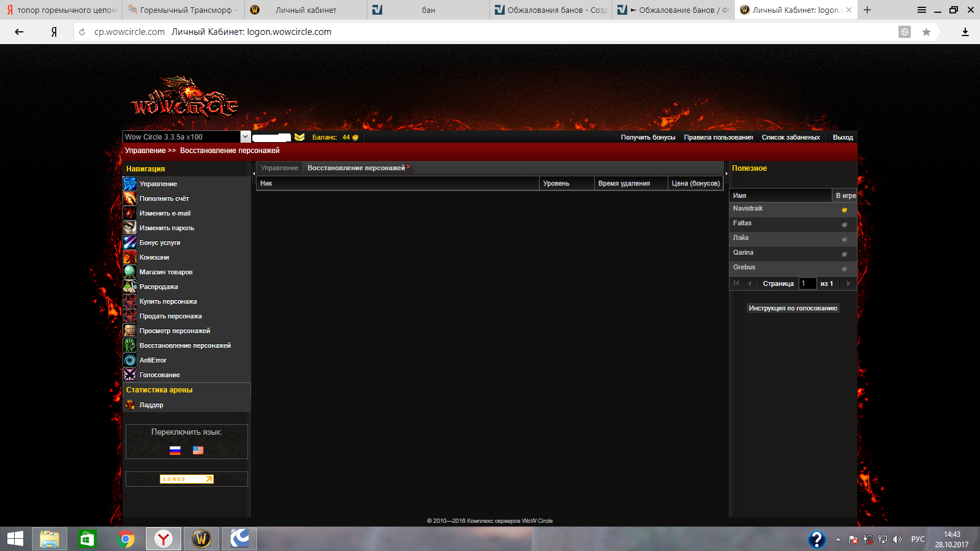Switch language with the Russian flag
The width and height of the screenshot is (980, 551).
coord(175,451)
